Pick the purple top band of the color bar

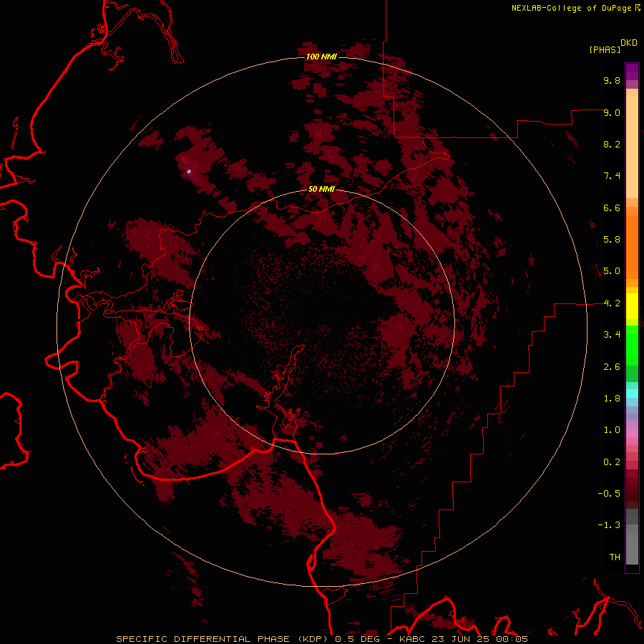click(632, 72)
